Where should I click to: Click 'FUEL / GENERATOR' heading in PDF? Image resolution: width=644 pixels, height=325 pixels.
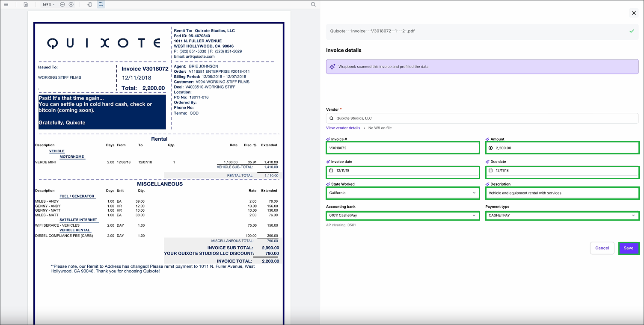click(x=77, y=196)
